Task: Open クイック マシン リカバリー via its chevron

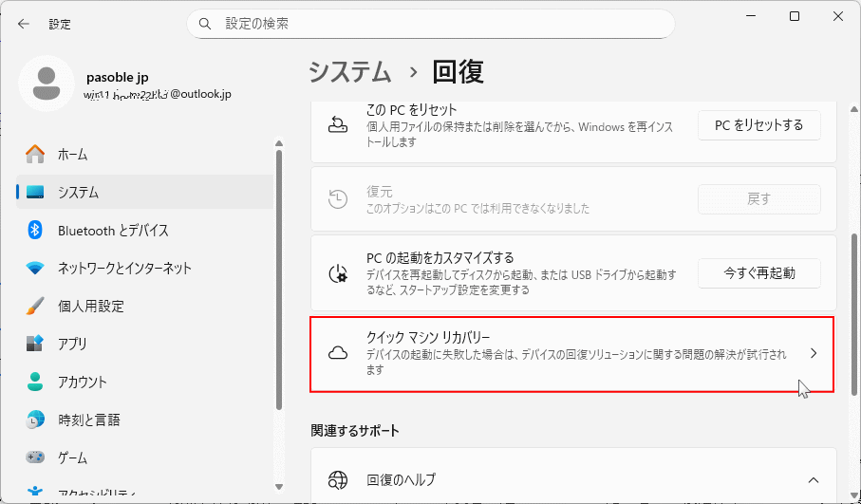Action: tap(814, 353)
